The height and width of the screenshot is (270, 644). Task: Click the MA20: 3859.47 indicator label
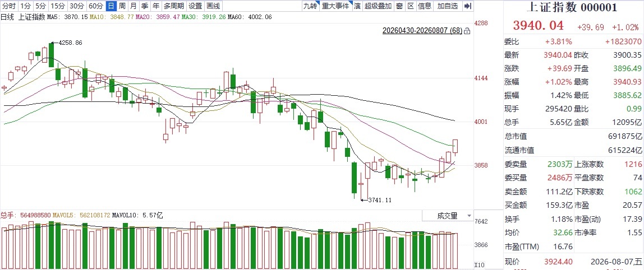coord(158,17)
